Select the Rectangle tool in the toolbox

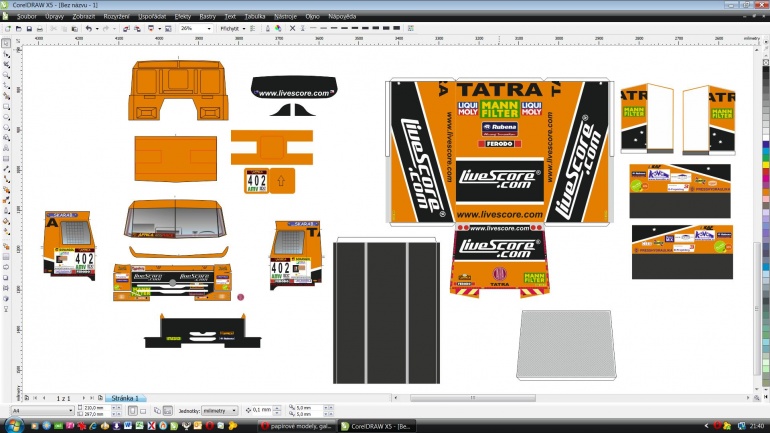pos(6,107)
